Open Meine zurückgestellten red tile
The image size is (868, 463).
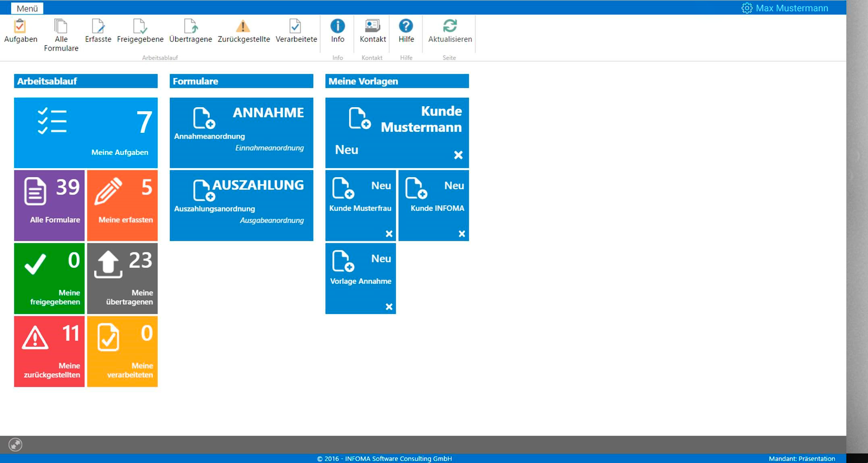click(x=49, y=351)
